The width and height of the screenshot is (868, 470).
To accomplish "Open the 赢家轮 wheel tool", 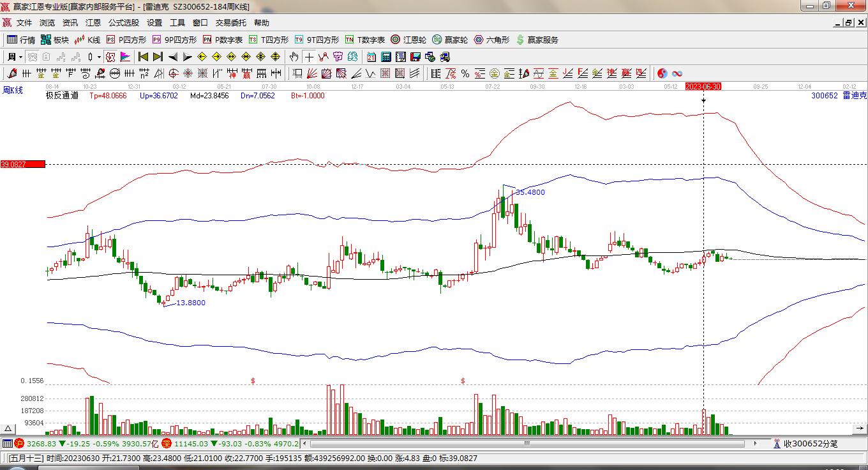I will point(450,40).
